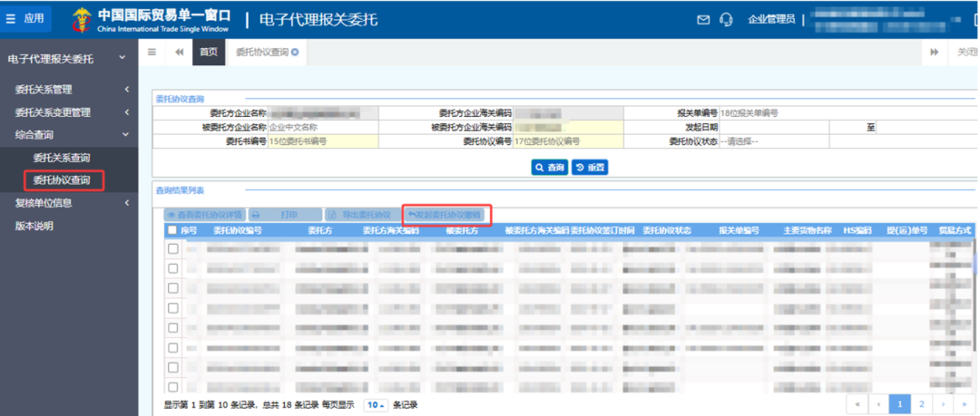Image resolution: width=980 pixels, height=416 pixels.
Task: Tick the first result row checkbox
Action: tap(173, 248)
